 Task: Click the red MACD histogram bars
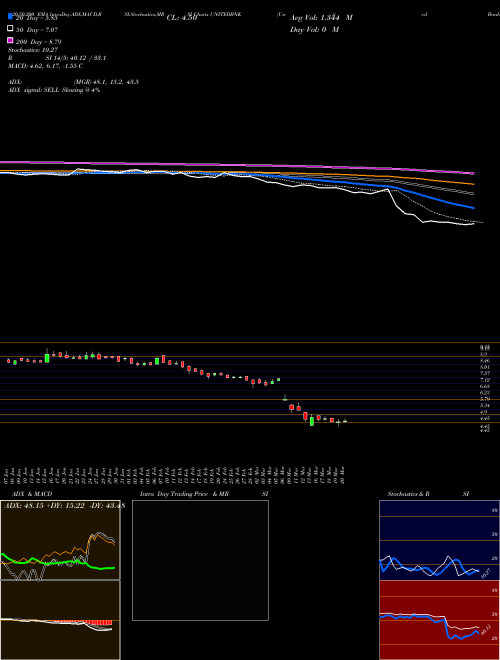point(98,623)
